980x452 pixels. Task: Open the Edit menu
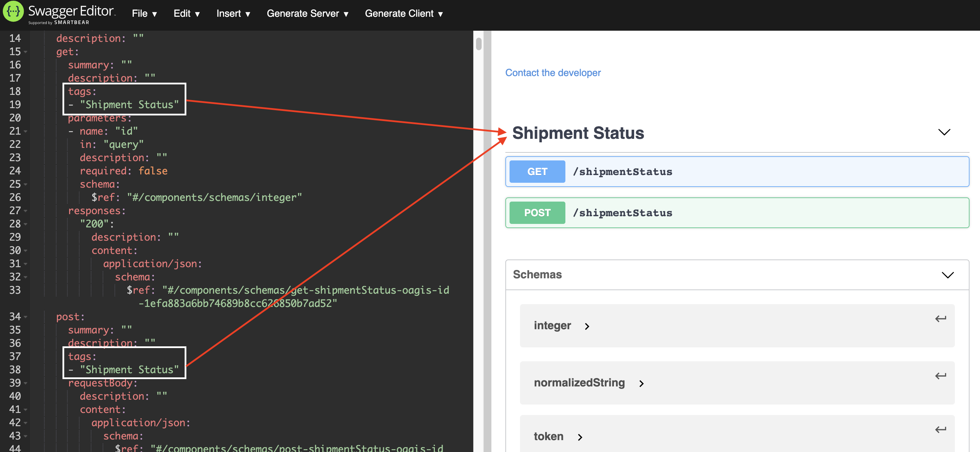tap(186, 13)
